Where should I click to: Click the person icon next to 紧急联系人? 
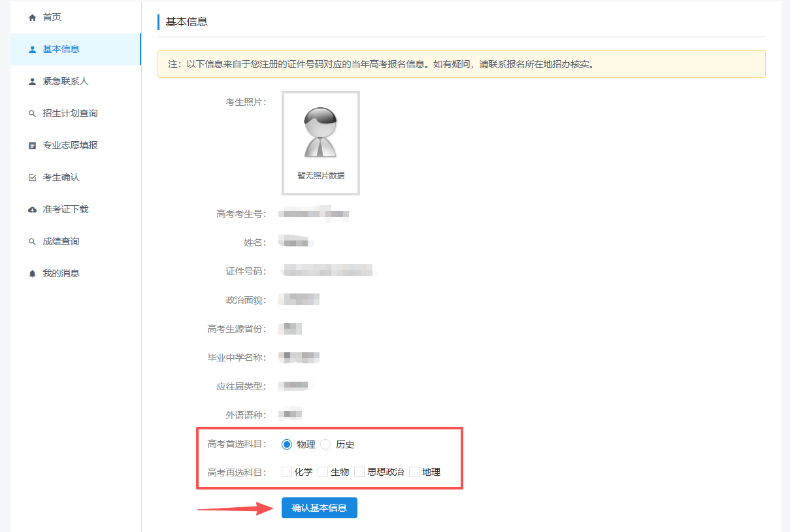click(33, 82)
